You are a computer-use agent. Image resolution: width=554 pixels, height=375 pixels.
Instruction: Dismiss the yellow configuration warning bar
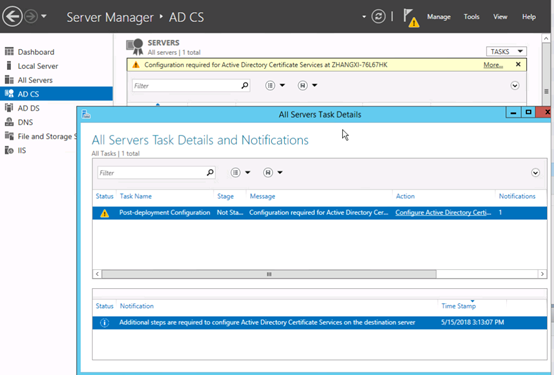(518, 64)
